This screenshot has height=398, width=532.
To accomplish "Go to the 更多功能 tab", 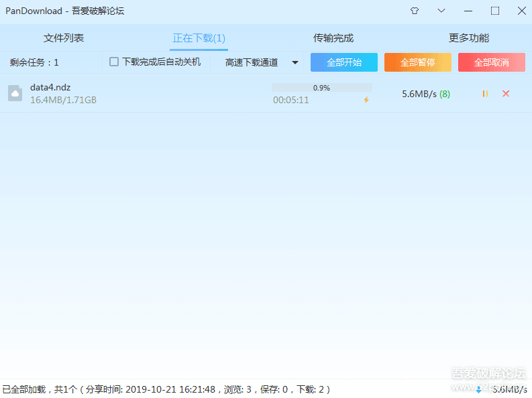I will tap(468, 38).
